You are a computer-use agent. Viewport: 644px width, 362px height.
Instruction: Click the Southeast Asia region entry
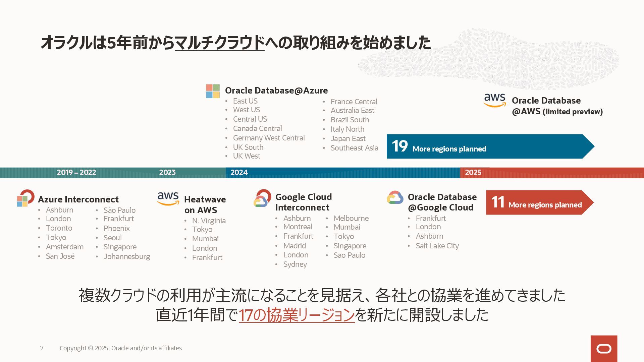tap(354, 148)
